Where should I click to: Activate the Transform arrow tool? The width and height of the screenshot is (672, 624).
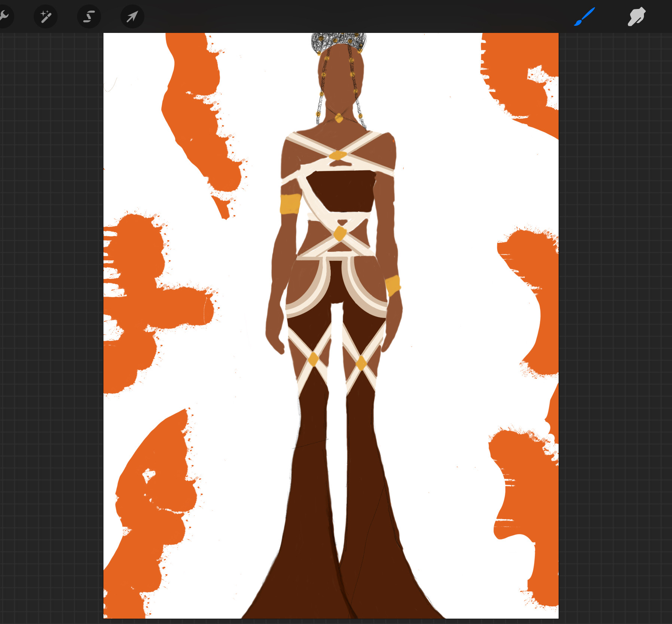(x=132, y=16)
